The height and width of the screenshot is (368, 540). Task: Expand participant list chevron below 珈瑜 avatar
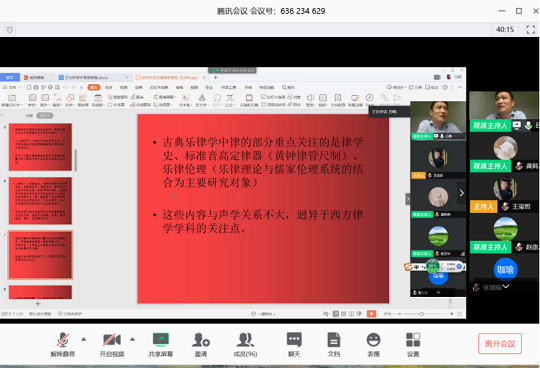point(506,286)
